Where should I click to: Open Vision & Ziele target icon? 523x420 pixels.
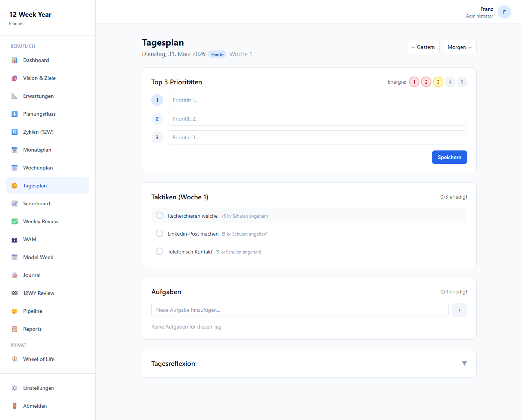click(x=15, y=78)
